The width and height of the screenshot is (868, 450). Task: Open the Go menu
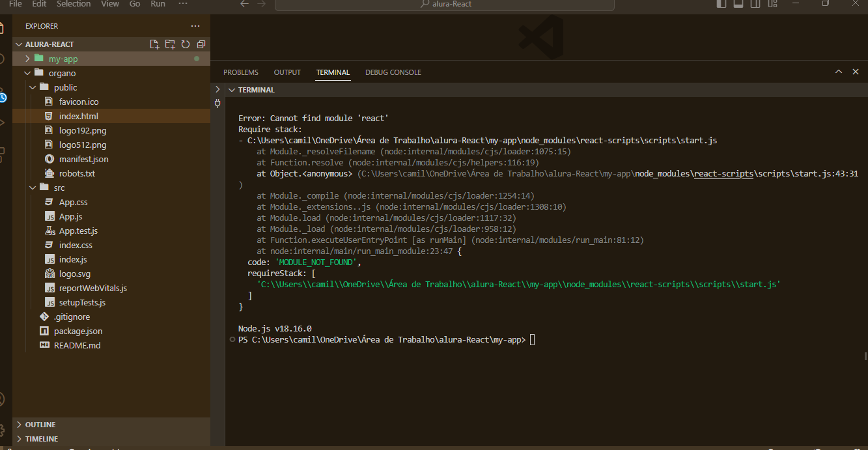pyautogui.click(x=135, y=4)
